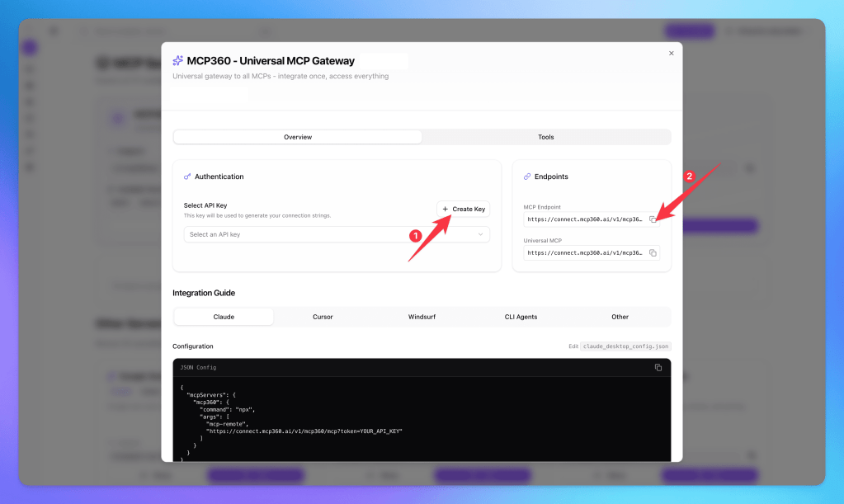Click the "mcp-remote" line in the code
The height and width of the screenshot is (504, 844).
pos(227,424)
